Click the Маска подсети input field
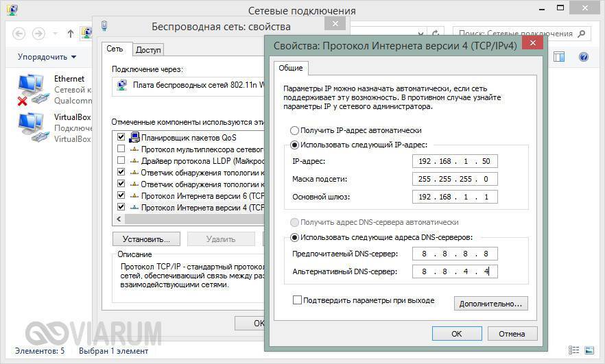This screenshot has height=364, width=605. click(455, 179)
